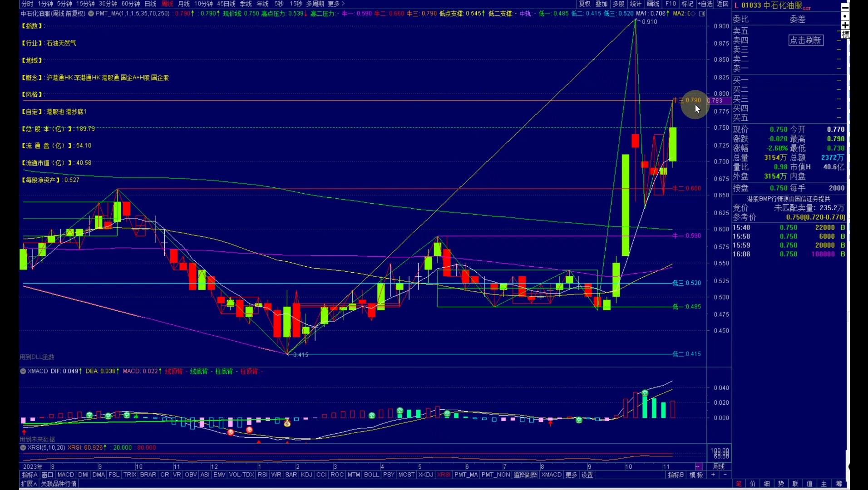Select XRSI indicator tab
The width and height of the screenshot is (868, 490).
[444, 475]
